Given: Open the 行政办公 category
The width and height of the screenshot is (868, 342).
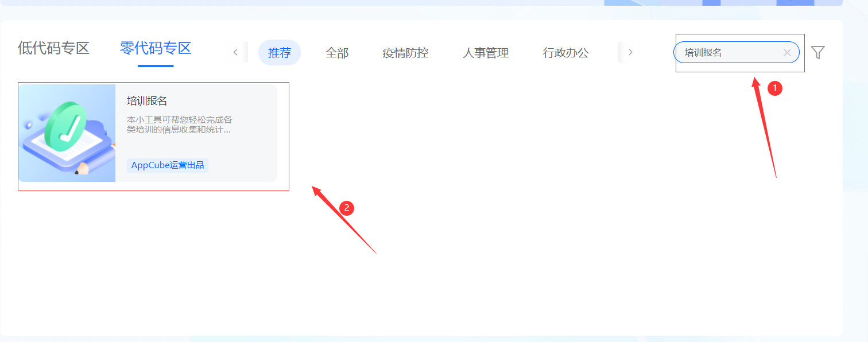Looking at the screenshot, I should coord(566,53).
